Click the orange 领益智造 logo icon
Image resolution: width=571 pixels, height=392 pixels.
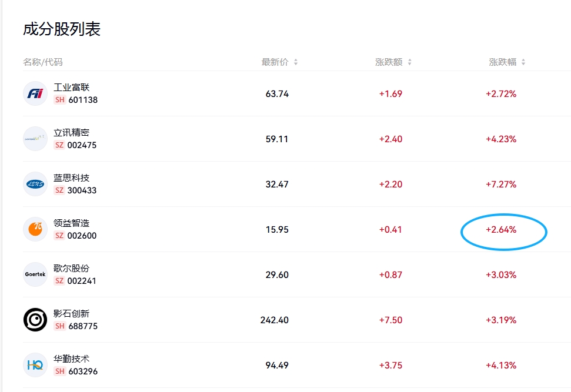35,229
